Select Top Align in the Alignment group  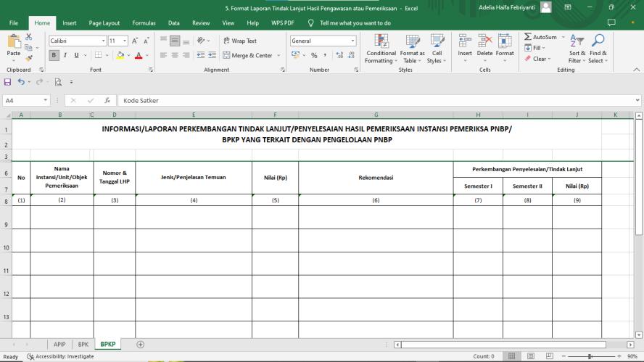[163, 41]
